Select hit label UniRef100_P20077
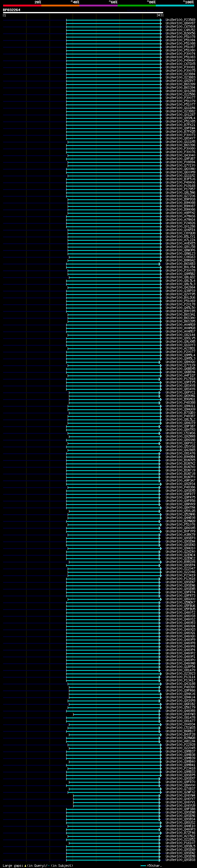Screen dimensions: 197x868 180,352
